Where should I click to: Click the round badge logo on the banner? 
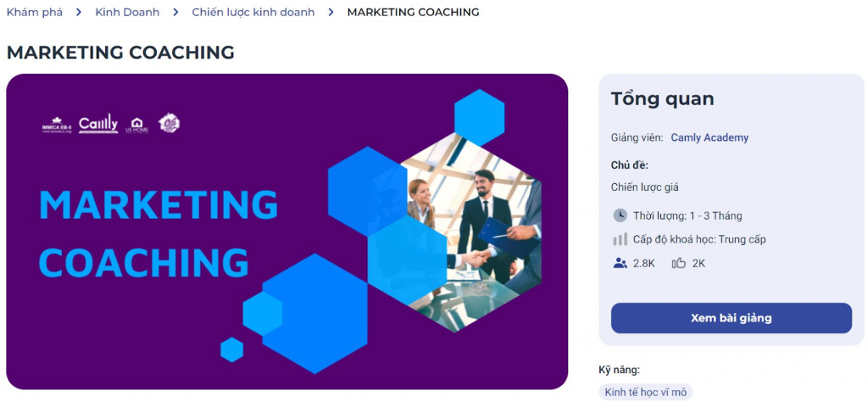(x=170, y=123)
